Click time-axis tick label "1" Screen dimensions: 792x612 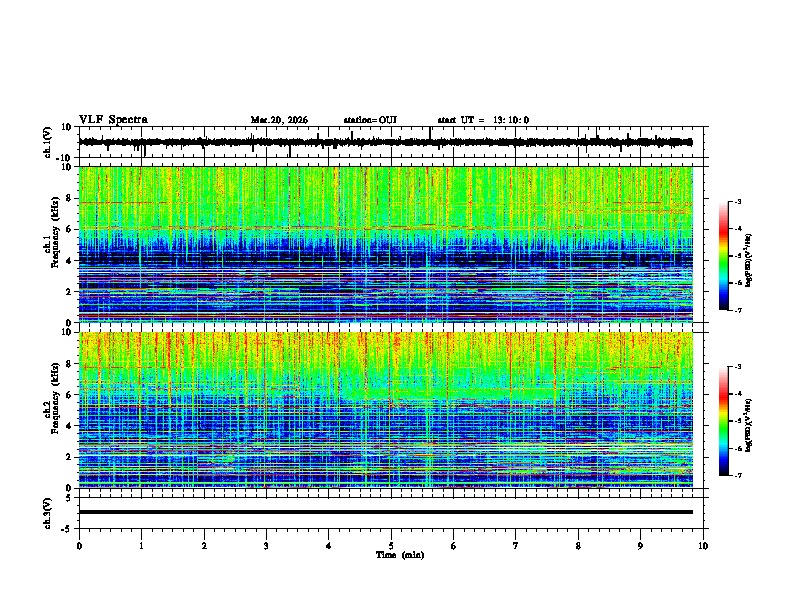point(141,546)
